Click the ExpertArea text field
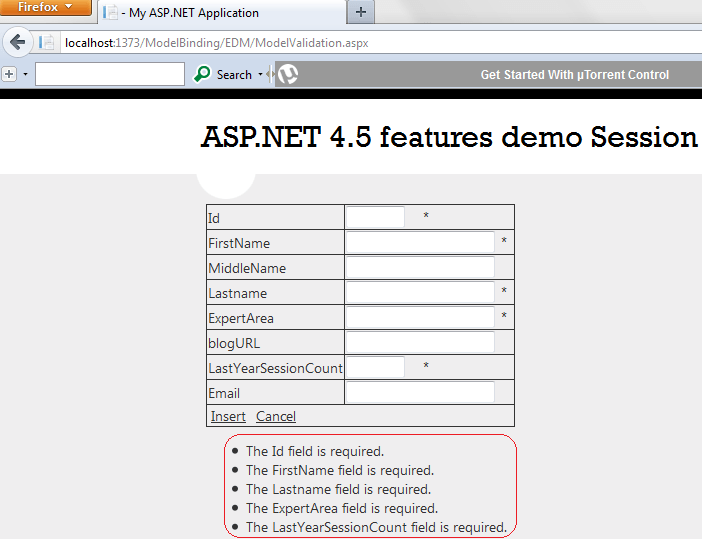 pyautogui.click(x=420, y=317)
